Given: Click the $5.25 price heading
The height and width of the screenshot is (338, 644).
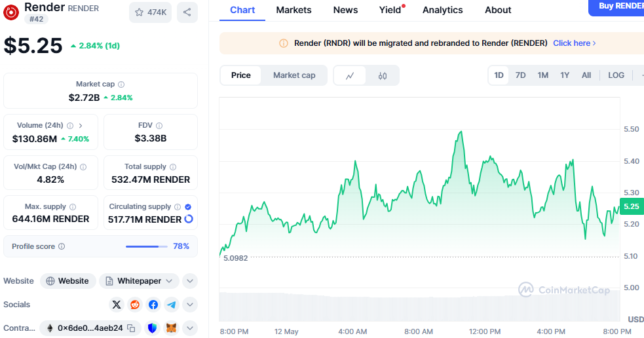Looking at the screenshot, I should point(33,46).
